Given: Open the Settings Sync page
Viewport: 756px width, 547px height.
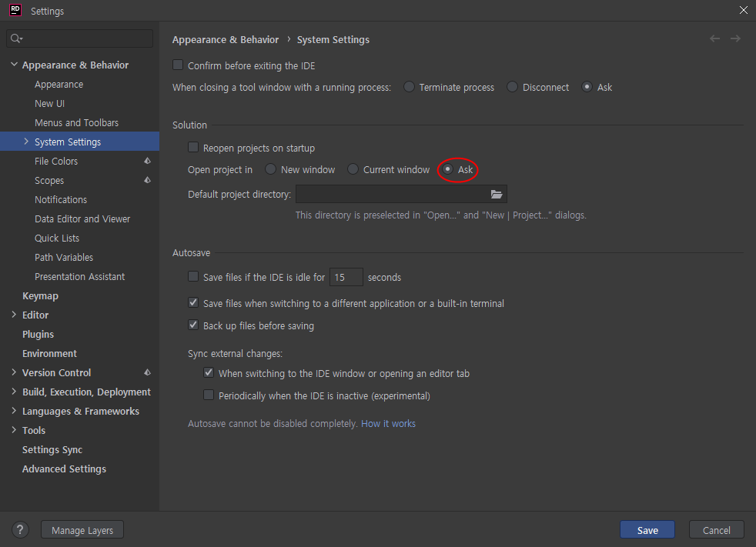Looking at the screenshot, I should pyautogui.click(x=52, y=449).
